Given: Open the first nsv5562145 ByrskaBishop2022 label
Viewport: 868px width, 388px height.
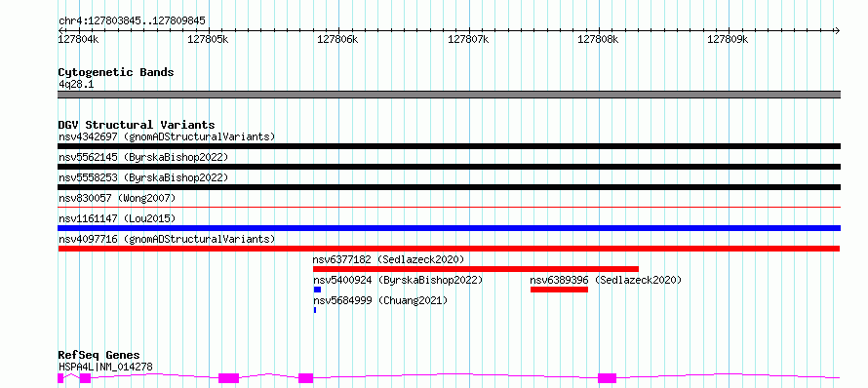Looking at the screenshot, I should (143, 157).
